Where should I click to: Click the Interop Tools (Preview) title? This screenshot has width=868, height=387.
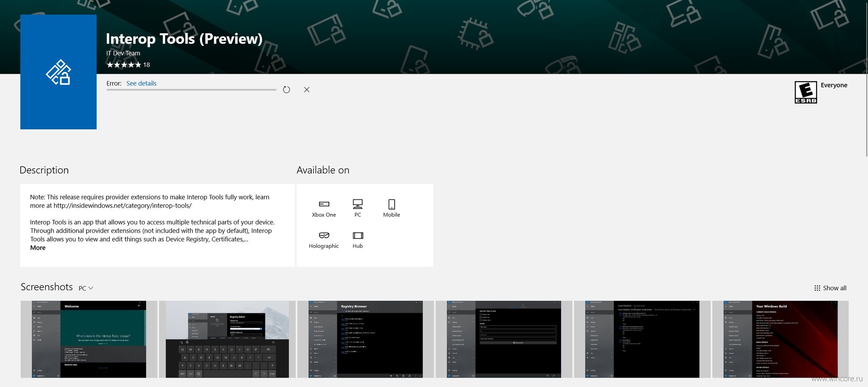pyautogui.click(x=184, y=39)
